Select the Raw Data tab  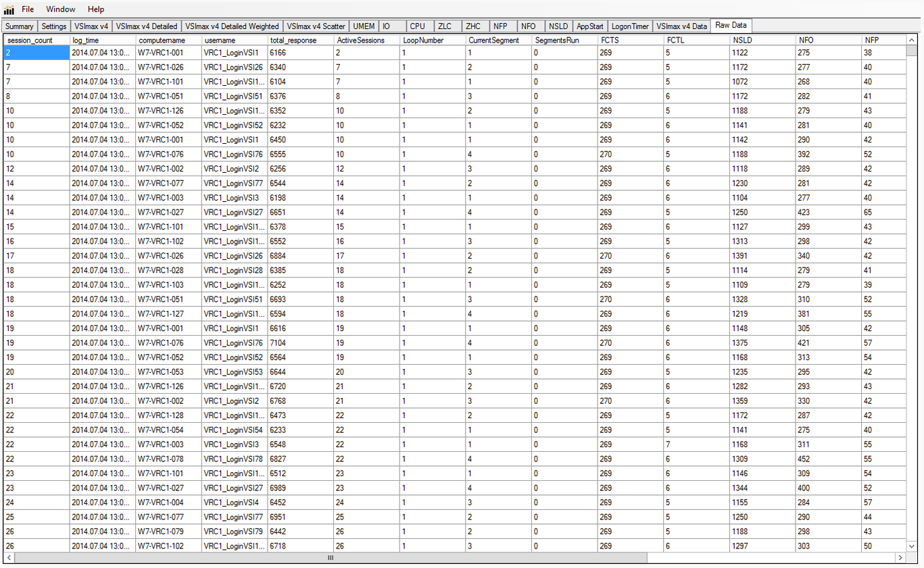coord(731,25)
